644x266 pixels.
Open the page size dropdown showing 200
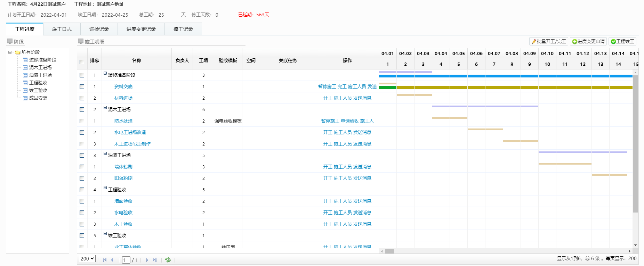pyautogui.click(x=87, y=259)
